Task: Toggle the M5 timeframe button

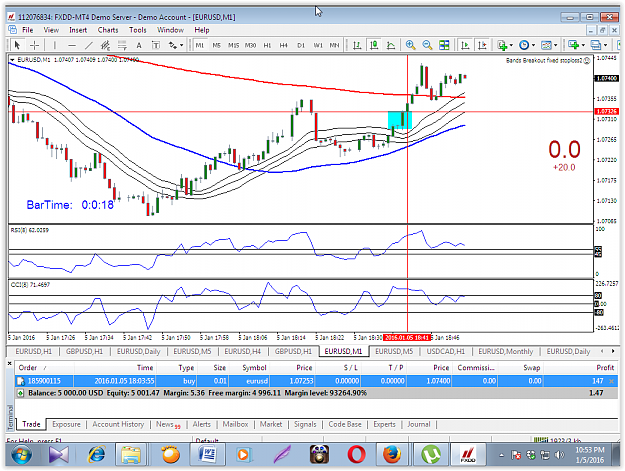Action: (x=216, y=45)
